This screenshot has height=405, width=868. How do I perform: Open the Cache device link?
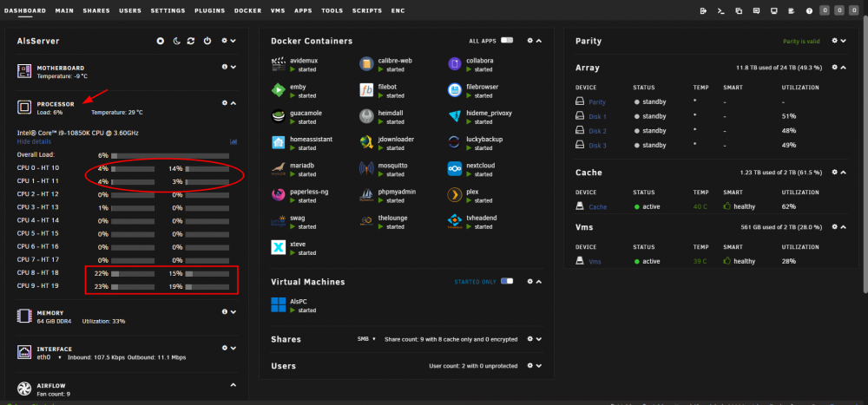(597, 207)
